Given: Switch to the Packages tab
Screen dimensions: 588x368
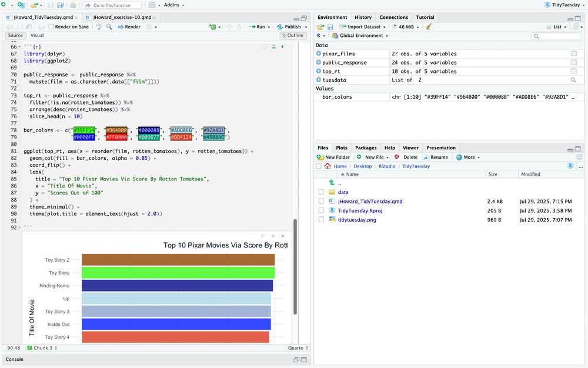Looking at the screenshot, I should pyautogui.click(x=366, y=148).
